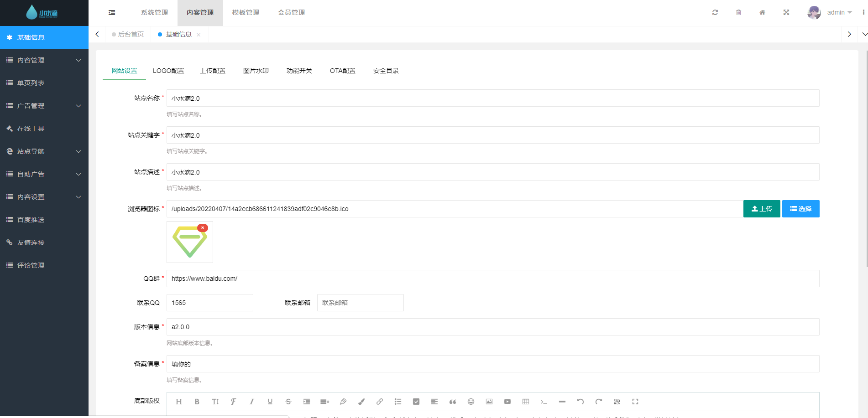This screenshot has width=868, height=418.
Task: Open 百度推送 from the sidebar
Action: 31,219
